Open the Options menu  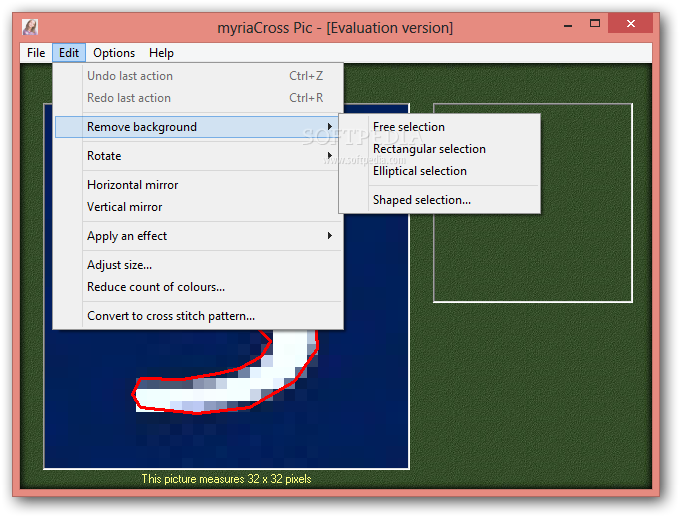click(114, 53)
